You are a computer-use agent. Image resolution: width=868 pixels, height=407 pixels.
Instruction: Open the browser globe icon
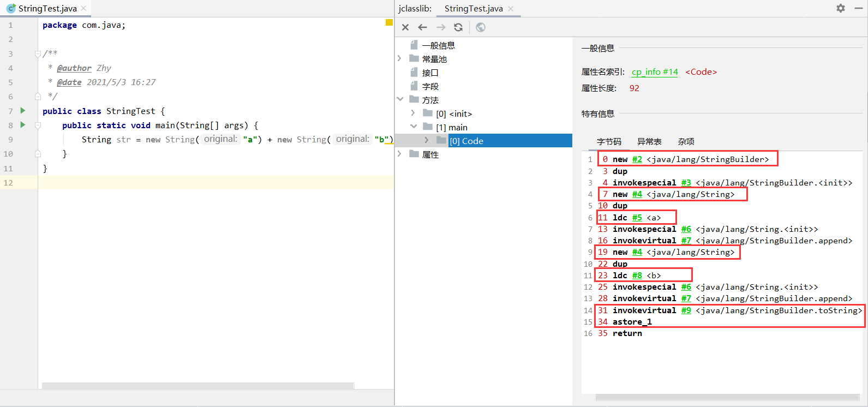[481, 27]
